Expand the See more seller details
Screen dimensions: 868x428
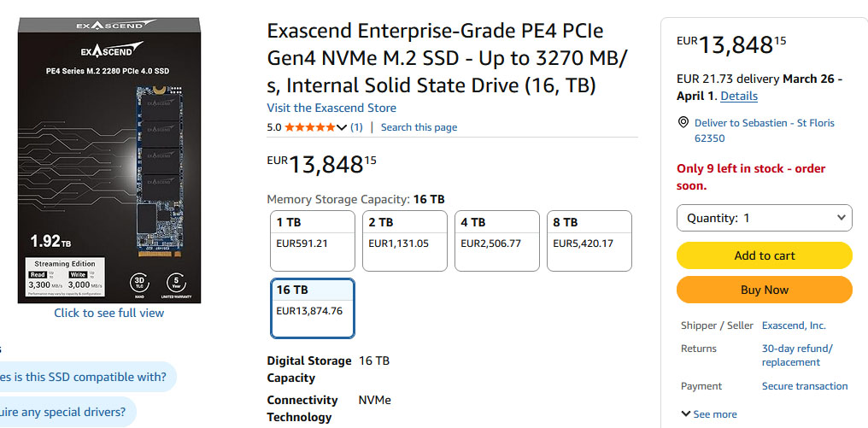[709, 413]
